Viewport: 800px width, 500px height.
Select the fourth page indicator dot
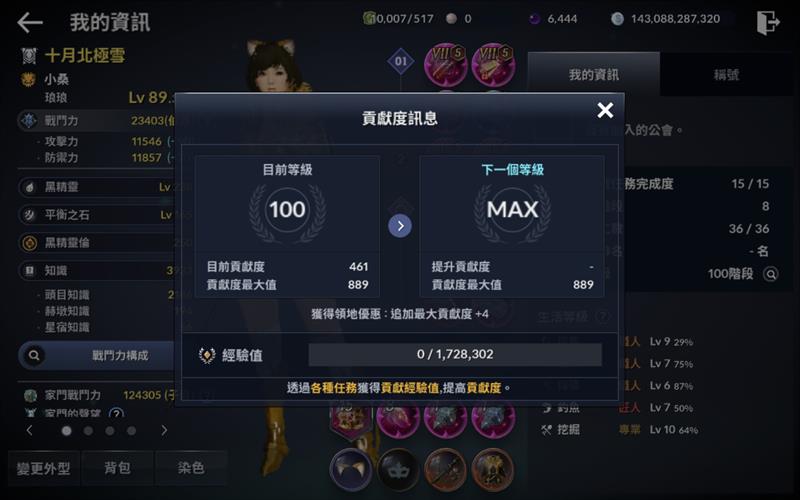[132, 431]
